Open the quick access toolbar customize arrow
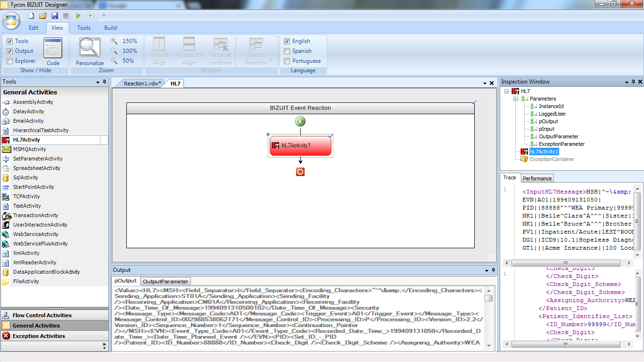Viewport: 644px width, 362px height. click(104, 16)
